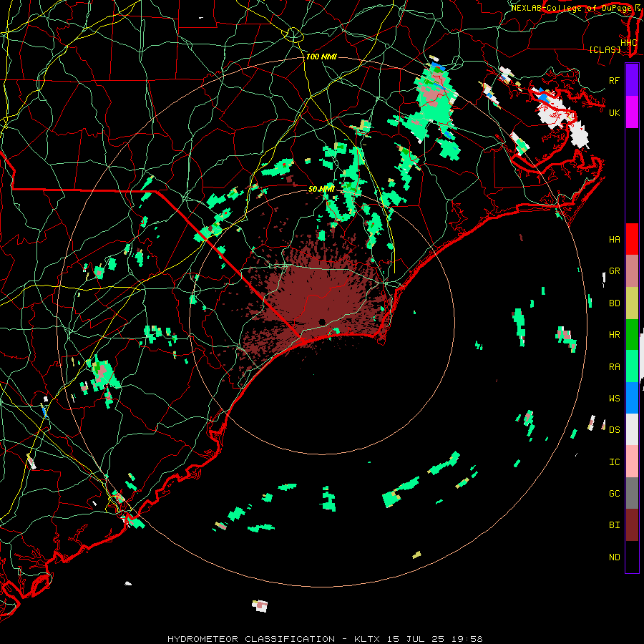The image size is (644, 644).
Task: Click the ND legend label
Action: click(614, 557)
